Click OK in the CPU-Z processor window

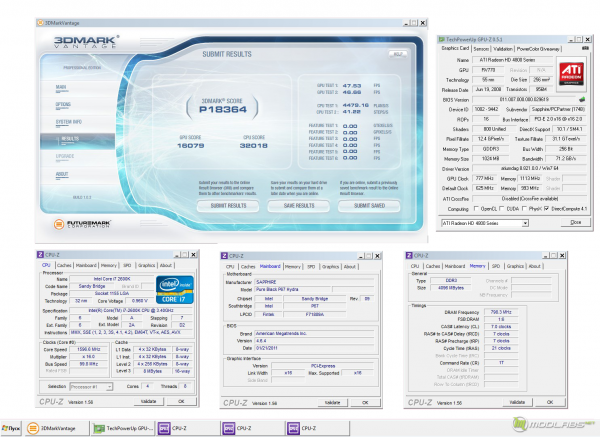pyautogui.click(x=181, y=401)
